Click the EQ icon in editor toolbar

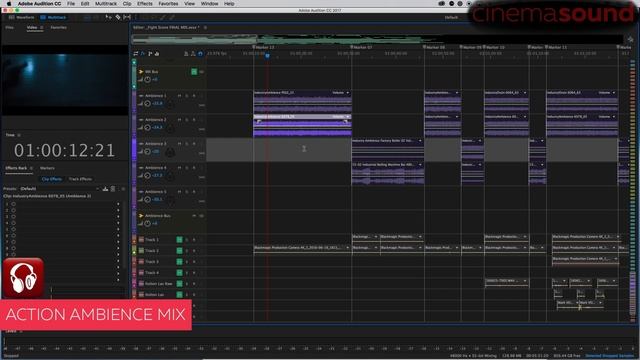pos(157,54)
